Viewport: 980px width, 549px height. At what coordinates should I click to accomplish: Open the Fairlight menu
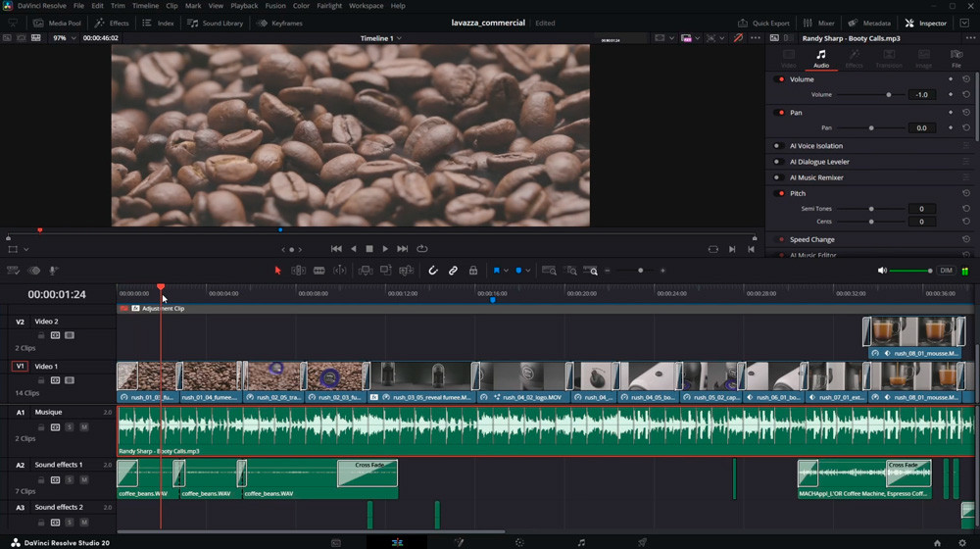point(329,6)
